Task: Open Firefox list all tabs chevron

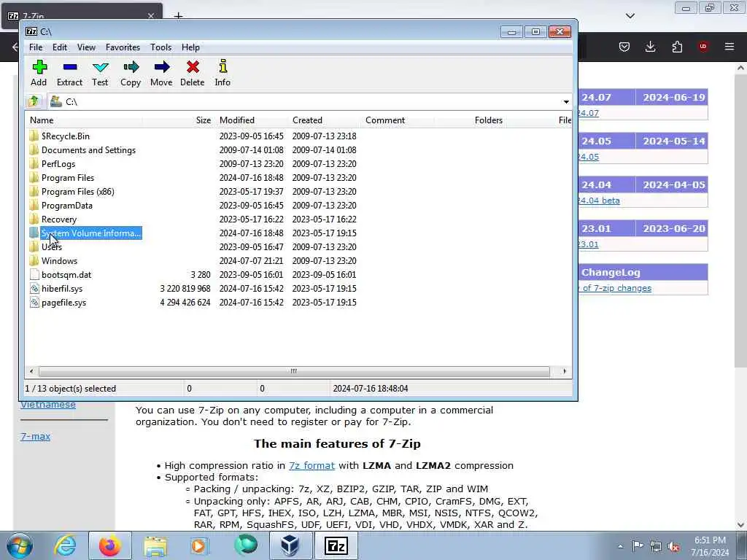Action: (630, 16)
